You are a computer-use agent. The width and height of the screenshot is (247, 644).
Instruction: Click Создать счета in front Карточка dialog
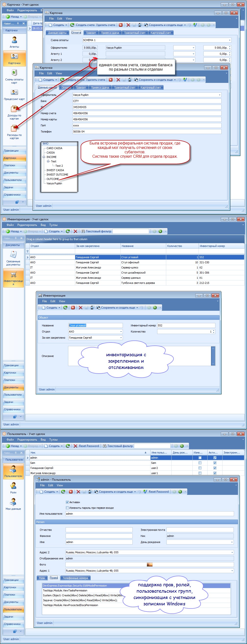point(72,79)
